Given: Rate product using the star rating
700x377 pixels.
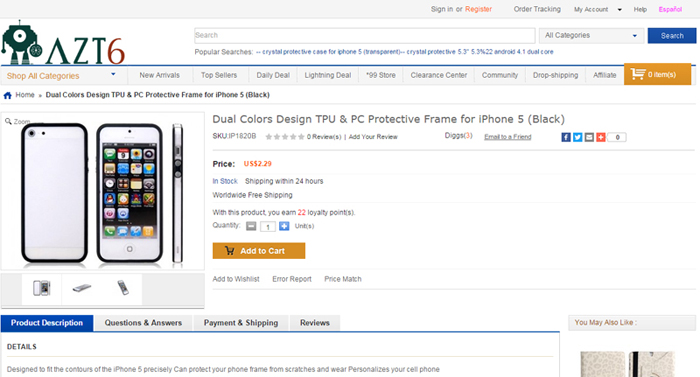Looking at the screenshot, I should (x=285, y=137).
